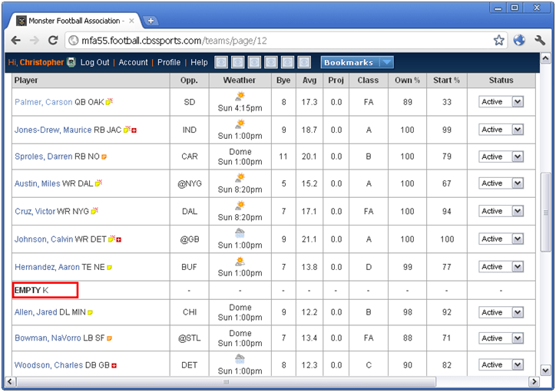Open Austin, Miles player page
The height and width of the screenshot is (392, 556).
[x=37, y=183]
